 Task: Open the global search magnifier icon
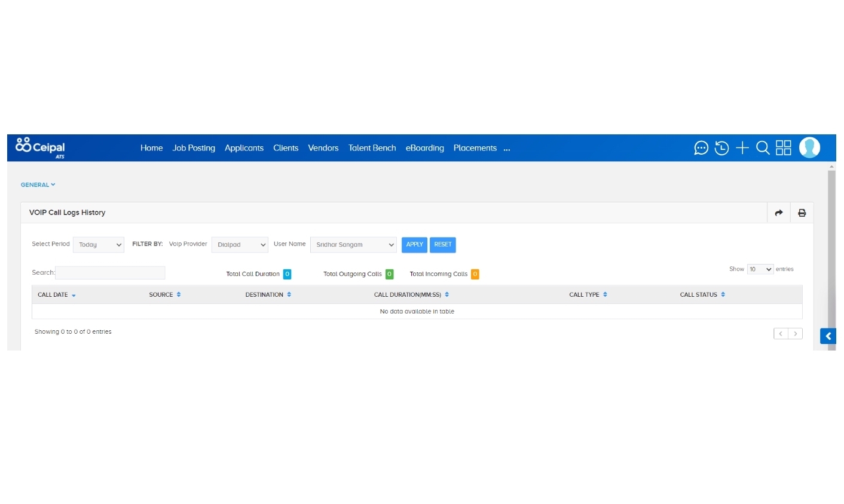point(763,148)
